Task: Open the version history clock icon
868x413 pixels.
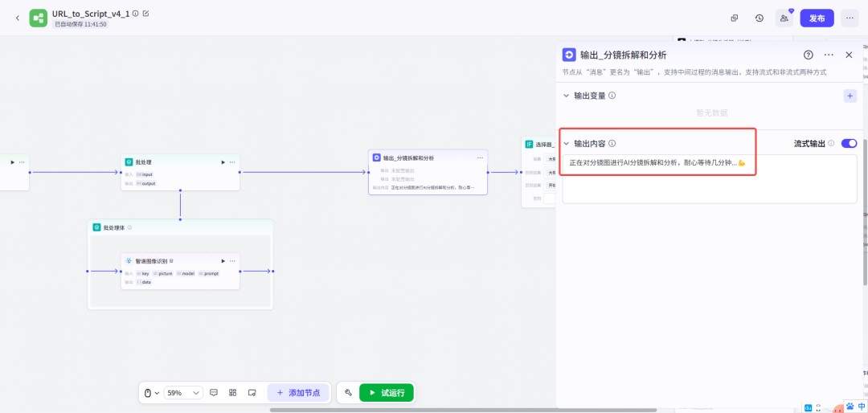Action: (x=759, y=18)
